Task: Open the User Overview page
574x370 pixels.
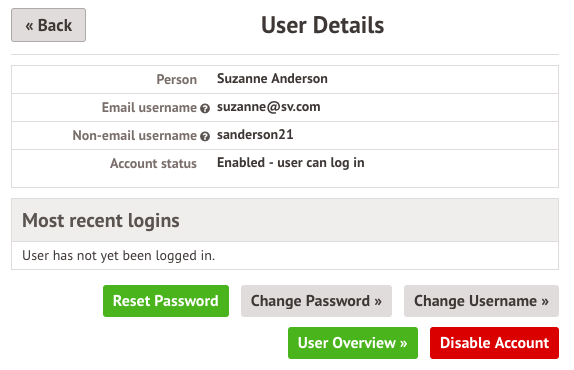Action: coord(353,343)
